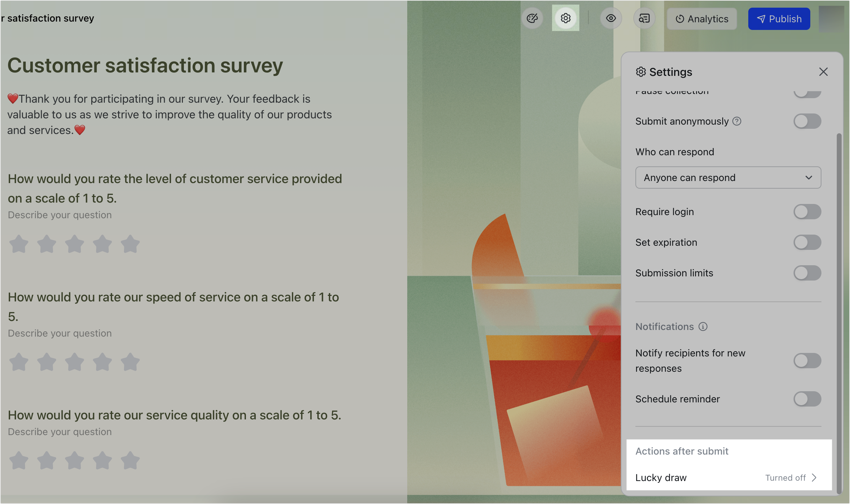Enable Submission limits toggle

(807, 273)
